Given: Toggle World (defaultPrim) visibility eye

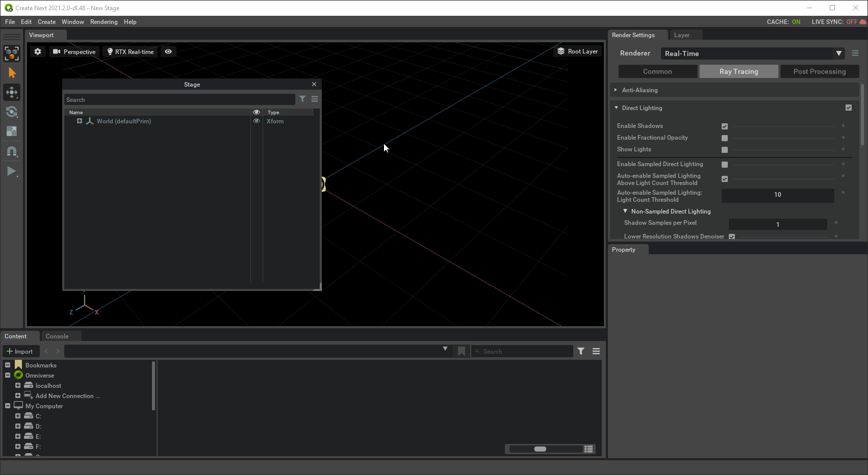Looking at the screenshot, I should tap(257, 121).
